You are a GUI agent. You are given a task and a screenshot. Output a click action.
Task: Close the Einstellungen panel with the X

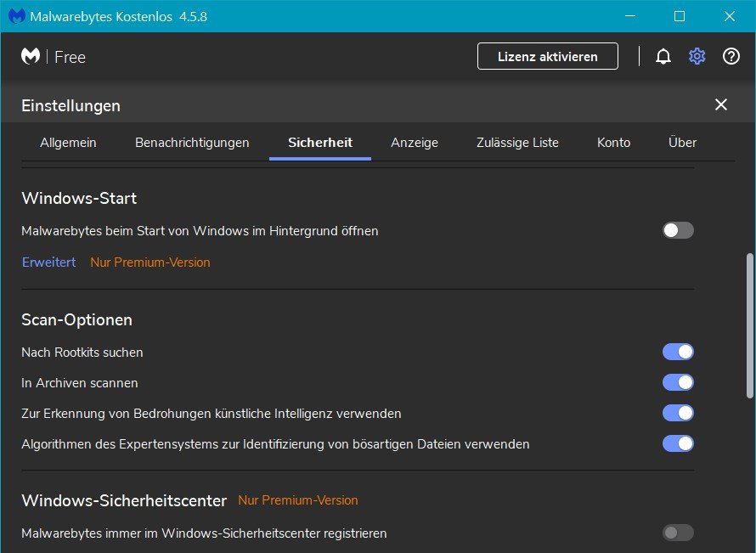(721, 104)
